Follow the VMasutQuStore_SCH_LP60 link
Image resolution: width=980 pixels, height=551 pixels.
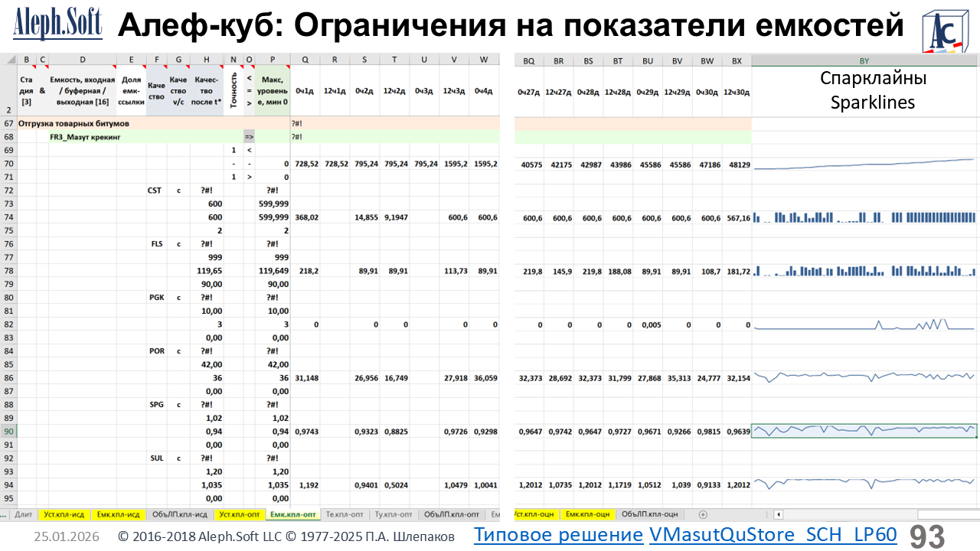(772, 535)
